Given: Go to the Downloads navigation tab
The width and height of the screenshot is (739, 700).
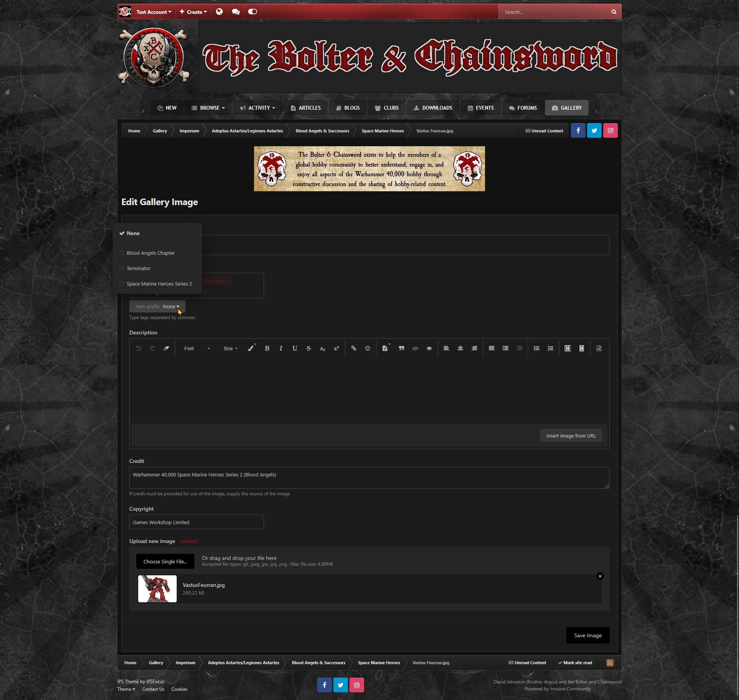Looking at the screenshot, I should point(433,108).
